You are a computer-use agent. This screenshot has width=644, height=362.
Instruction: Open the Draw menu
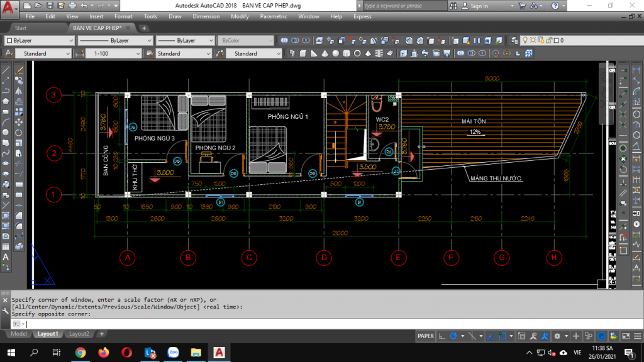click(x=175, y=16)
